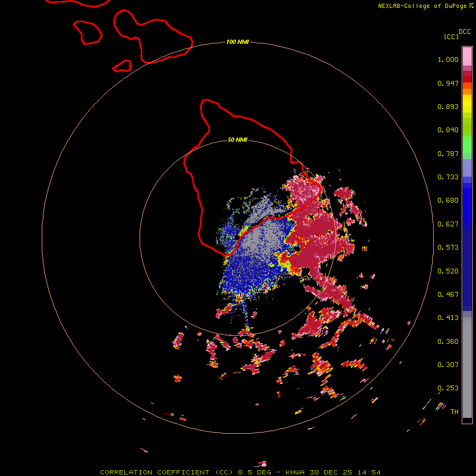Select the DCC label above the color bar
Screen dimensions: 476x476
(465, 32)
